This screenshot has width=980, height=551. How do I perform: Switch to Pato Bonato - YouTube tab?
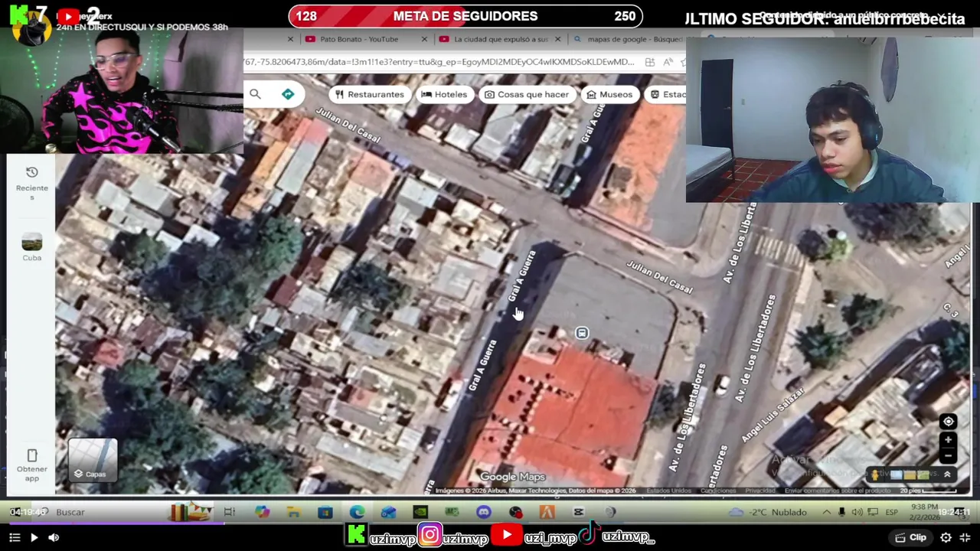pos(358,39)
